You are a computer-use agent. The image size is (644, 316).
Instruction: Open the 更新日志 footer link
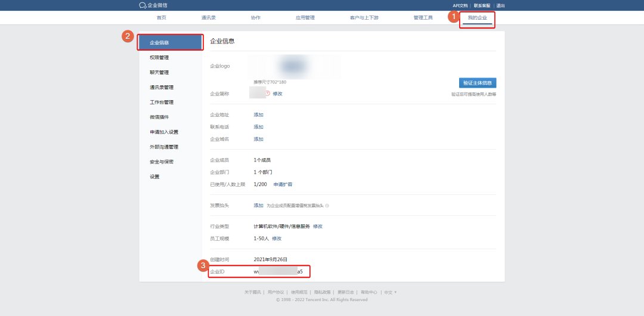pos(346,292)
